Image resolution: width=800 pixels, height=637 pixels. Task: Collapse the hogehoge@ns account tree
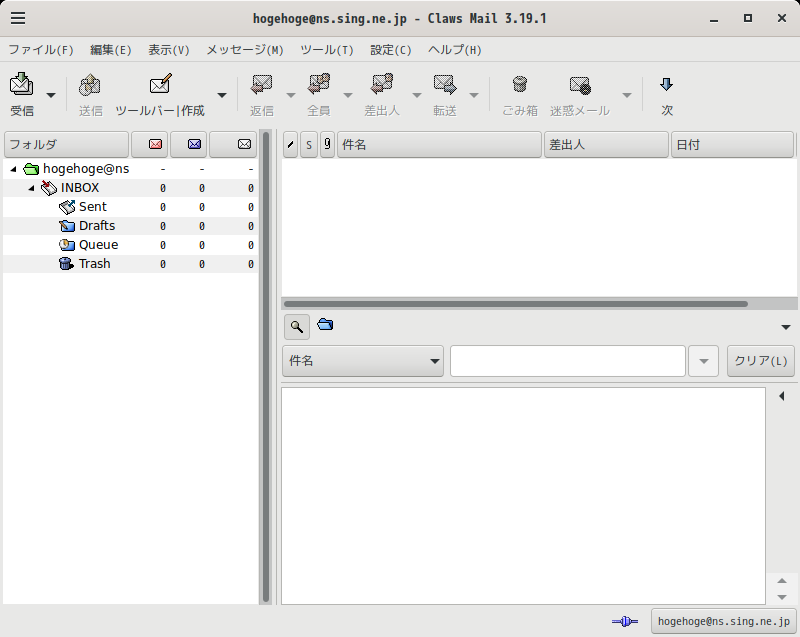14,169
